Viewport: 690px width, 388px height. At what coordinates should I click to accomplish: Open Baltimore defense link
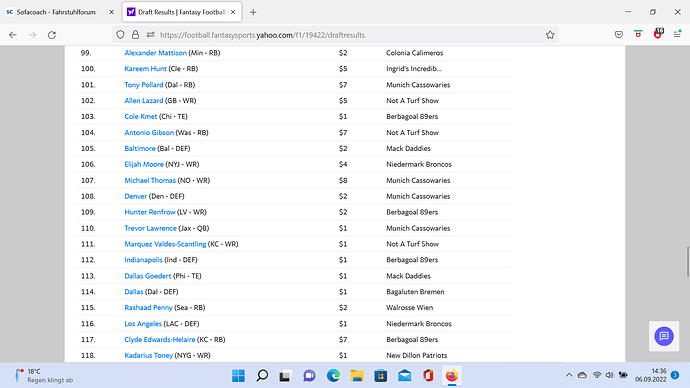point(139,148)
